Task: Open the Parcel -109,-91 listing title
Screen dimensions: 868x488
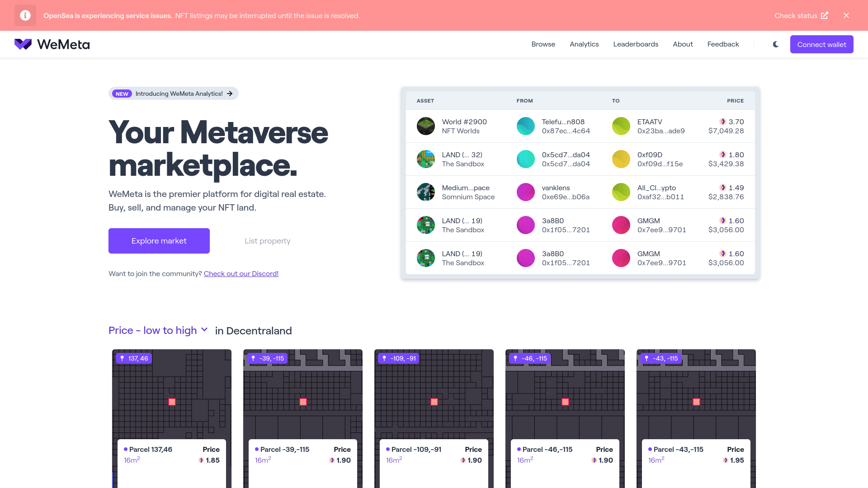Action: pos(416,449)
